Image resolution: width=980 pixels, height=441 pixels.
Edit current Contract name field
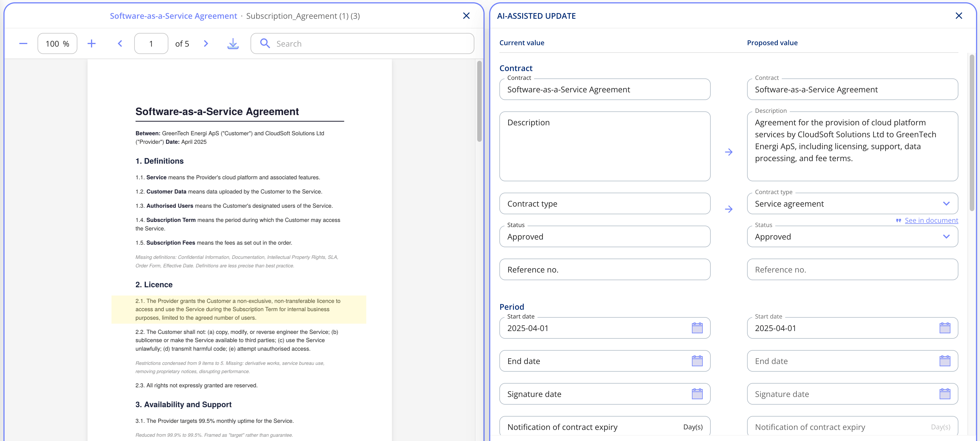pyautogui.click(x=605, y=89)
